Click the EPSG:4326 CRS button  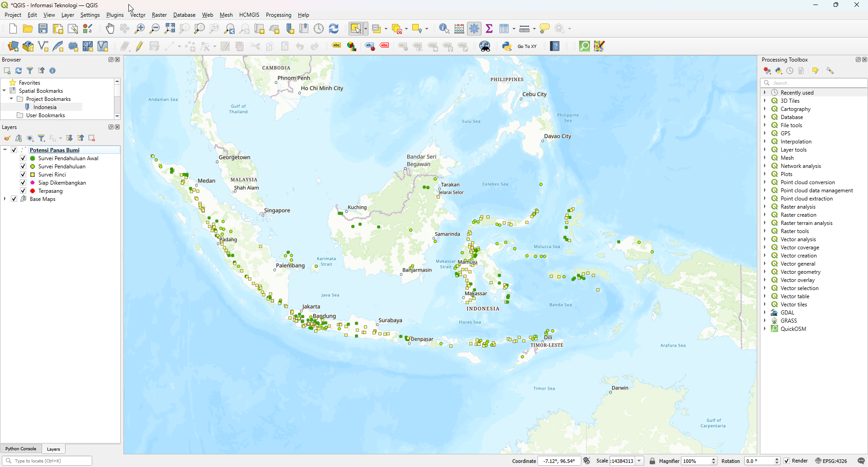[831, 461]
